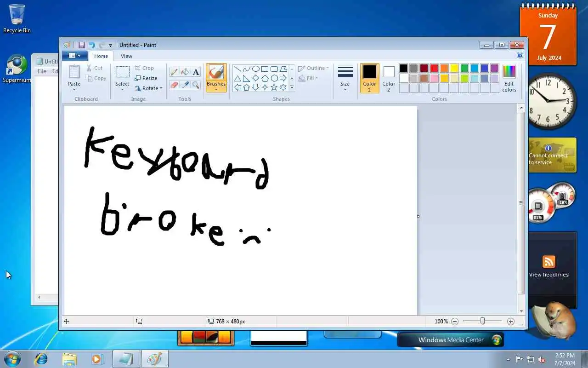Viewport: 588px width, 368px height.
Task: Click the Windows Start button
Action: [12, 358]
